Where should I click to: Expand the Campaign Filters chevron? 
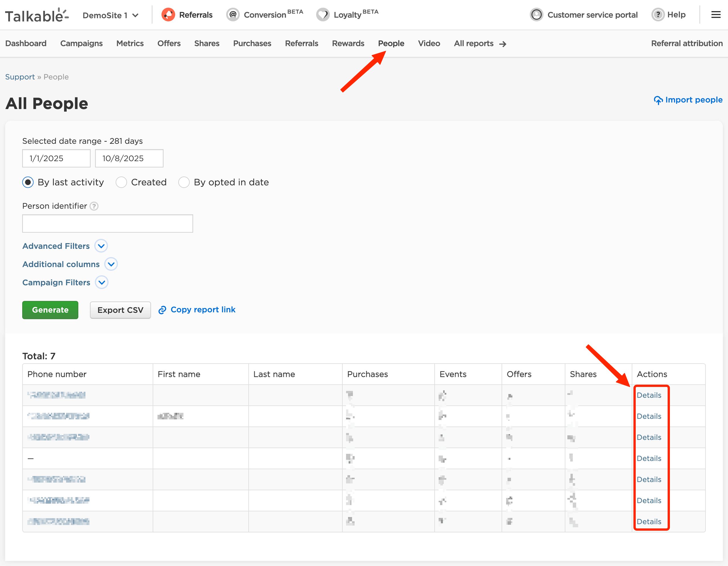[102, 282]
